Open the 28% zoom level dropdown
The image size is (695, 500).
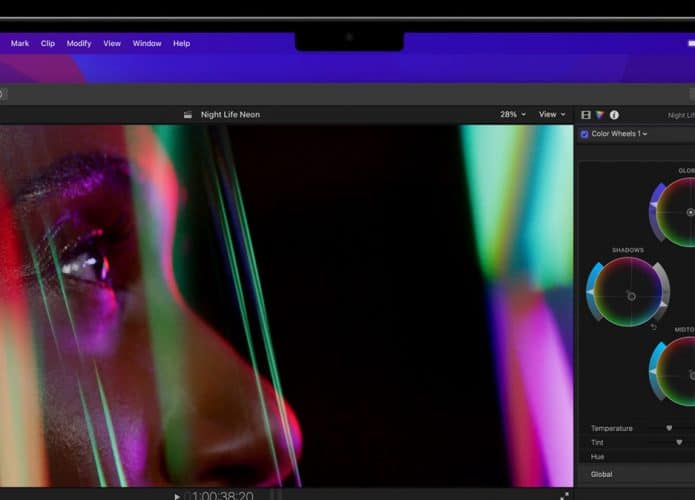tap(513, 114)
